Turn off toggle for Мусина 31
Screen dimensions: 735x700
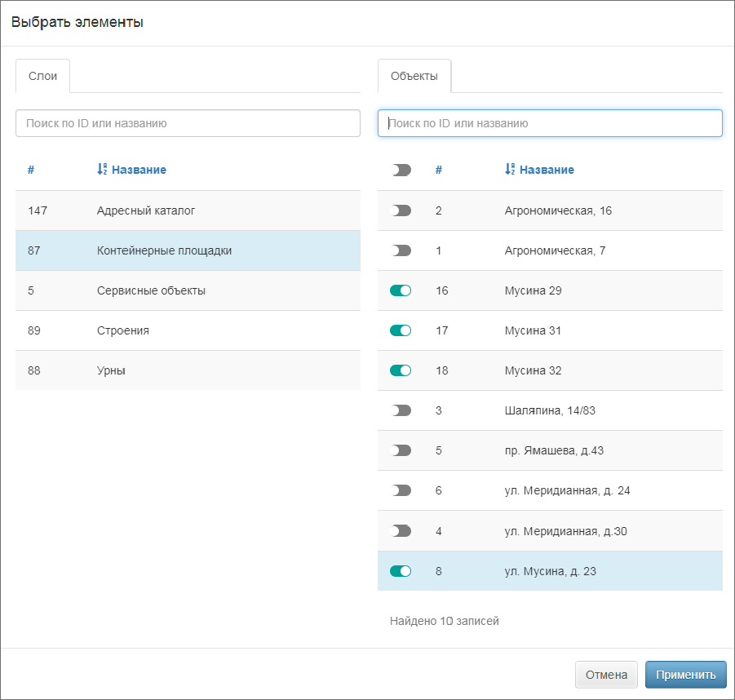click(401, 330)
